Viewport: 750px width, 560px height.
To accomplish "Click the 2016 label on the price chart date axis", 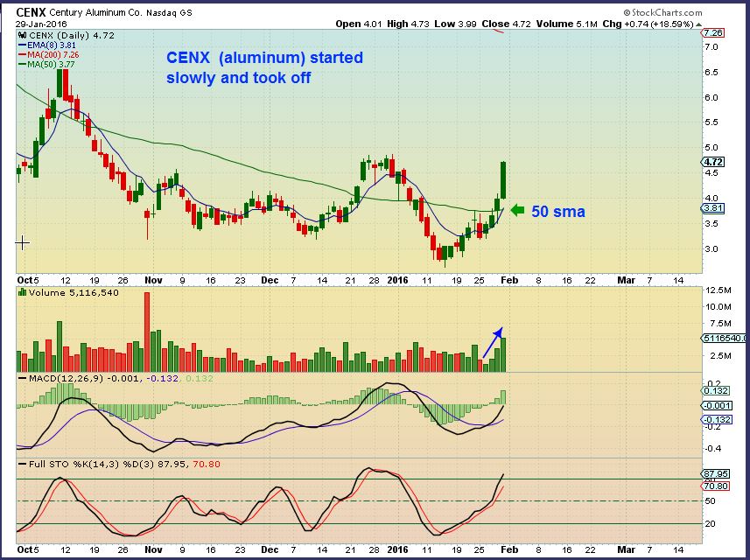I will tap(397, 280).
